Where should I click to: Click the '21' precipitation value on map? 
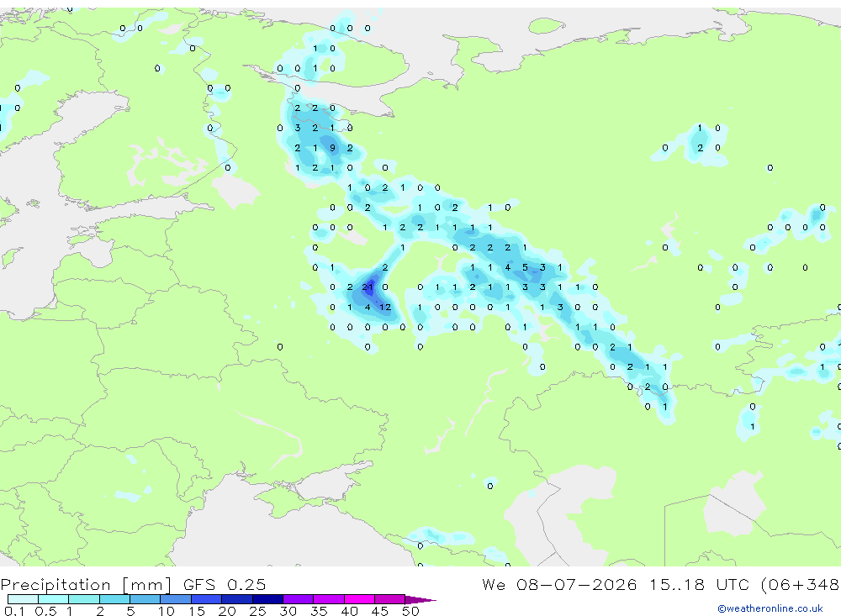pos(368,287)
